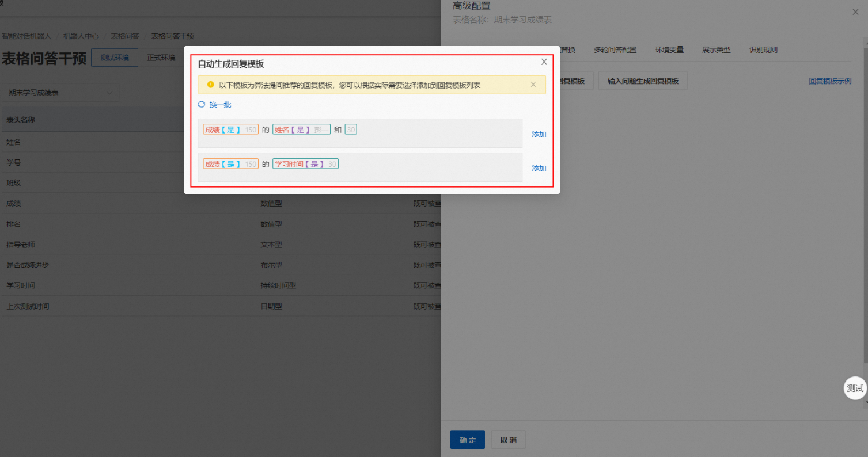
Task: Select the 成绩【是】150 tag beside 学习时间
Action: click(x=230, y=164)
